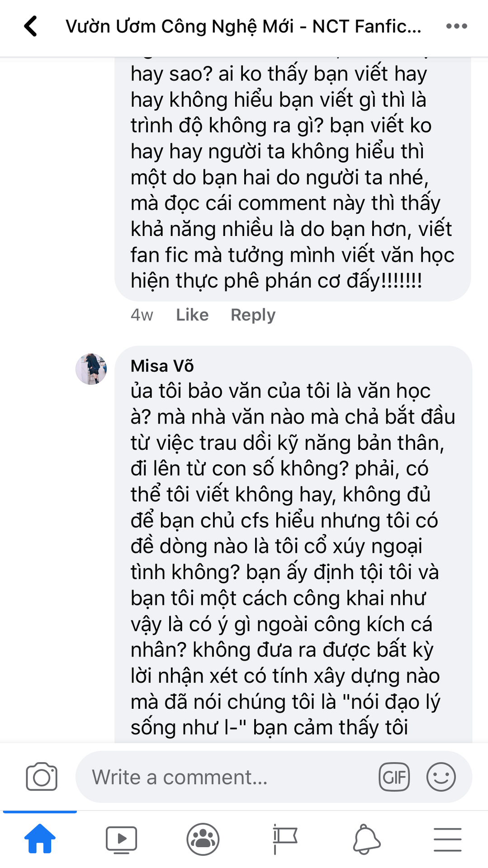Open the Pages flag tab
This screenshot has height=868, width=488.
285,839
